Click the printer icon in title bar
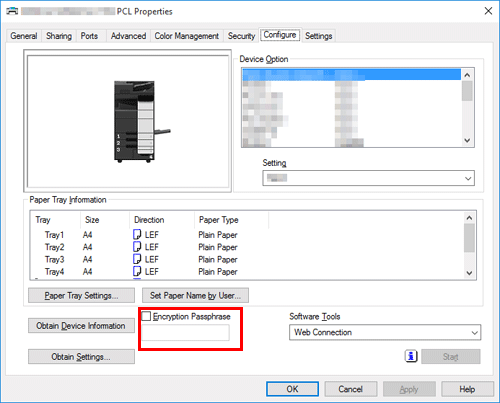The width and height of the screenshot is (500, 403). point(12,11)
